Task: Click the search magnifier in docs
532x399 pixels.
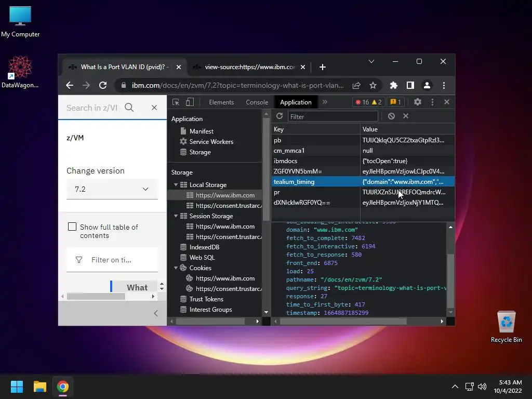Action: (129, 108)
